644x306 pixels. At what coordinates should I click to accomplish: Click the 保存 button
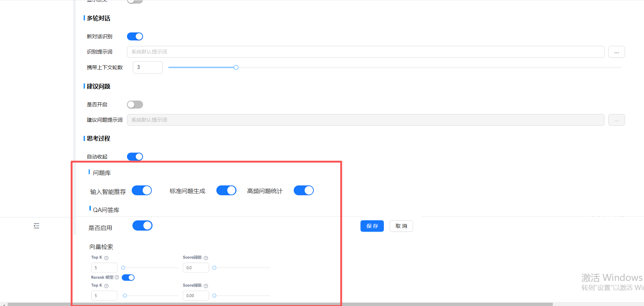point(372,226)
